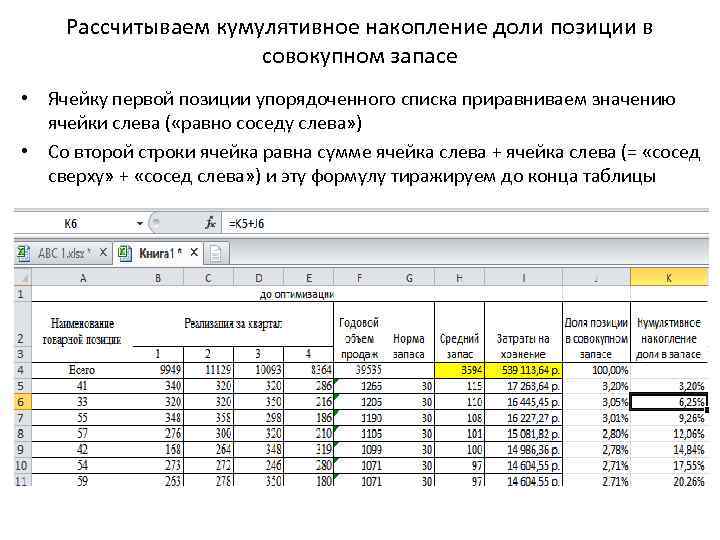This screenshot has width=720, height=540.
Task: Select row 10 header
Action: pos(22,466)
